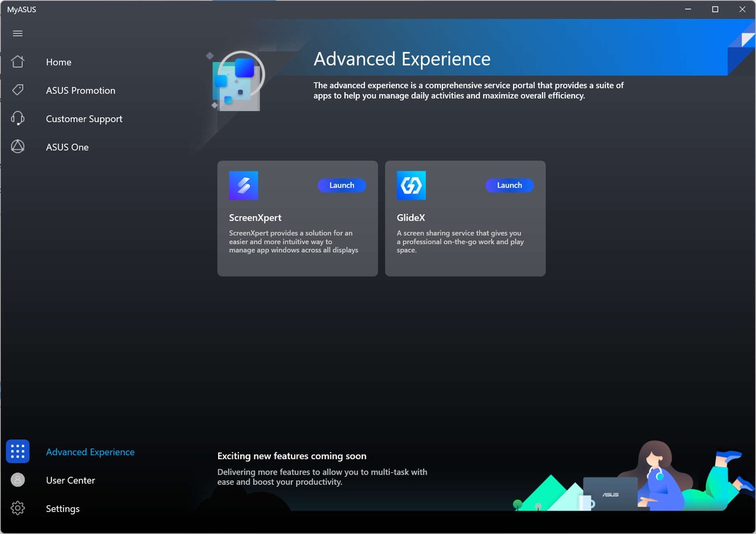This screenshot has height=534, width=756.
Task: Open the Settings menu label
Action: click(63, 509)
